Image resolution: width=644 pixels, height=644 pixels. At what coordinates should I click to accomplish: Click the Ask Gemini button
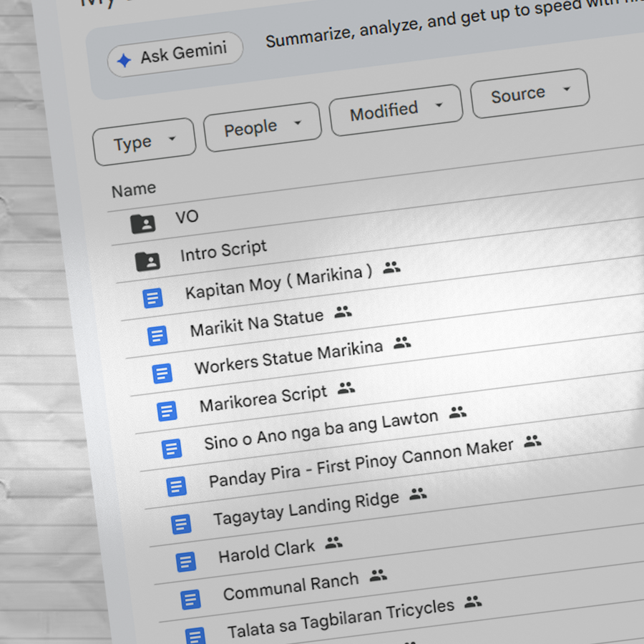175,54
